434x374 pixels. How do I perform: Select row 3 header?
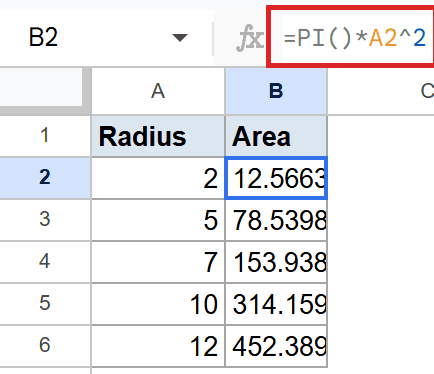pyautogui.click(x=45, y=220)
